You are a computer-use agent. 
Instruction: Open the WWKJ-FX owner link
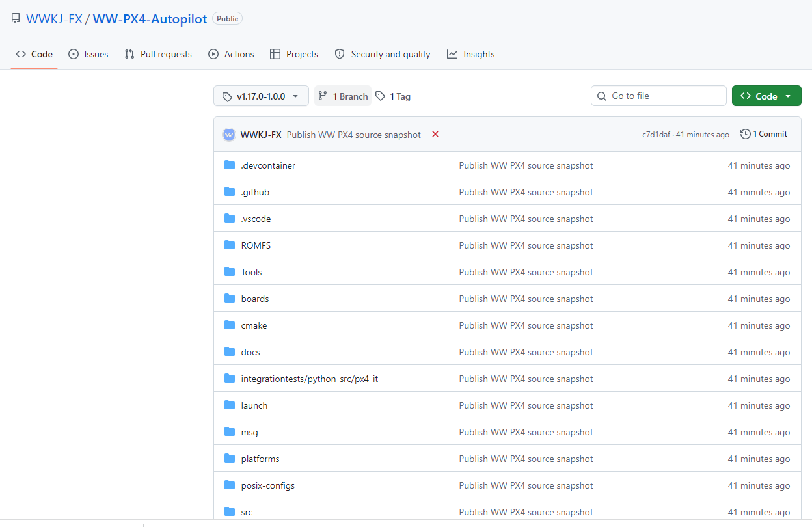(54, 19)
